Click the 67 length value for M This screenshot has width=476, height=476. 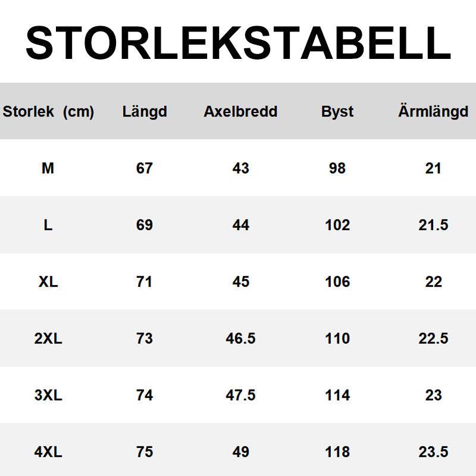pos(145,168)
